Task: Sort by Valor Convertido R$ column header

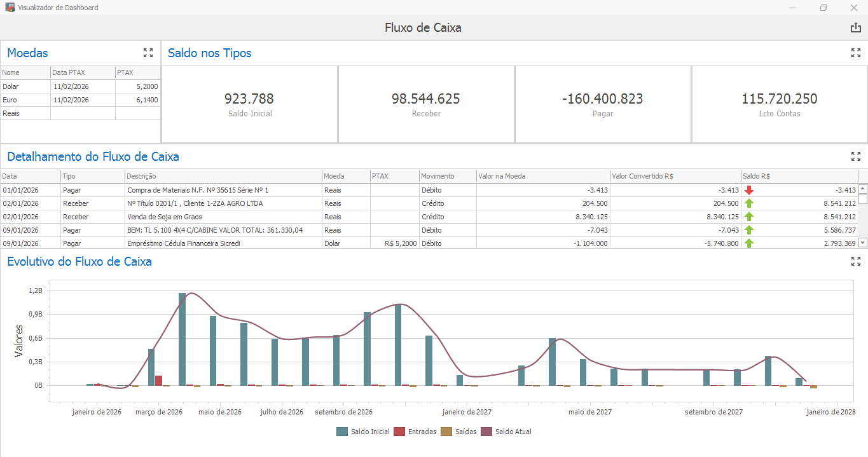Action: (x=674, y=176)
